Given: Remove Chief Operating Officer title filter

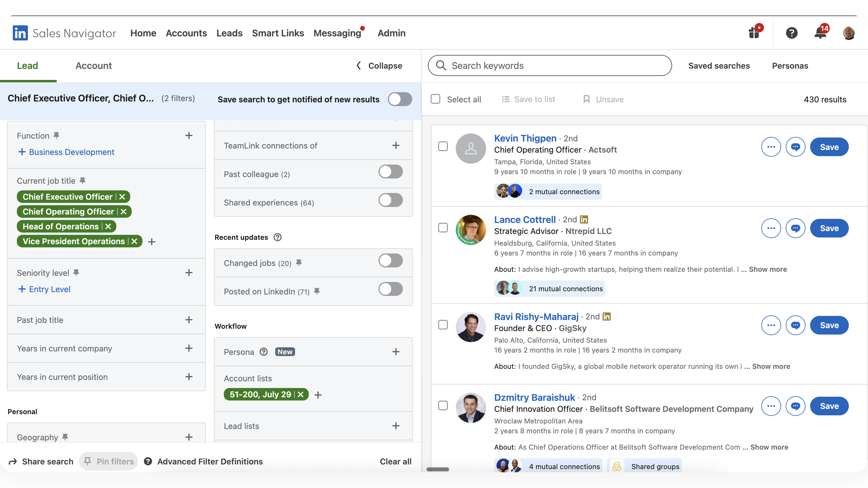Looking at the screenshot, I should pyautogui.click(x=124, y=211).
